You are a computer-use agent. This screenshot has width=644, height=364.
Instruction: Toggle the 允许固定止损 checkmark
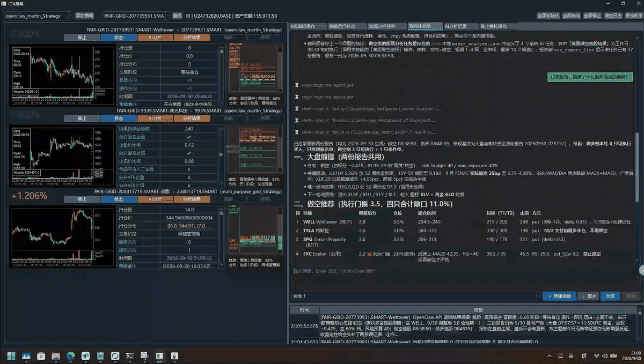click(189, 153)
